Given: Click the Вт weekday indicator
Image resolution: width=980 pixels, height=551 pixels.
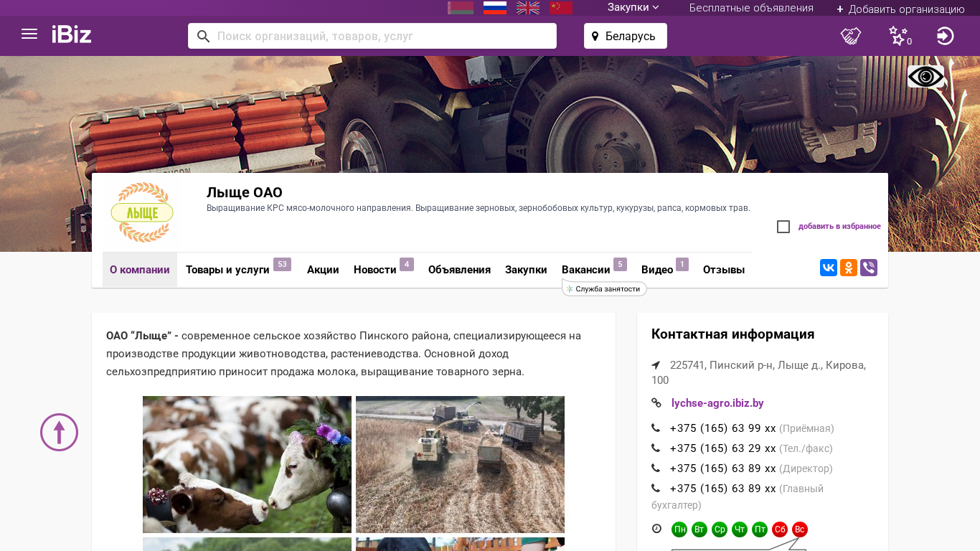Looking at the screenshot, I should click(x=699, y=529).
